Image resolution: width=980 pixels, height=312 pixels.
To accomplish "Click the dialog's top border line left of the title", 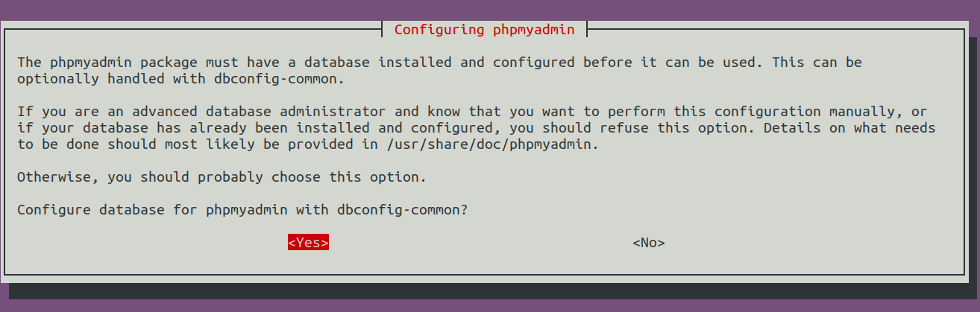I will [194, 30].
